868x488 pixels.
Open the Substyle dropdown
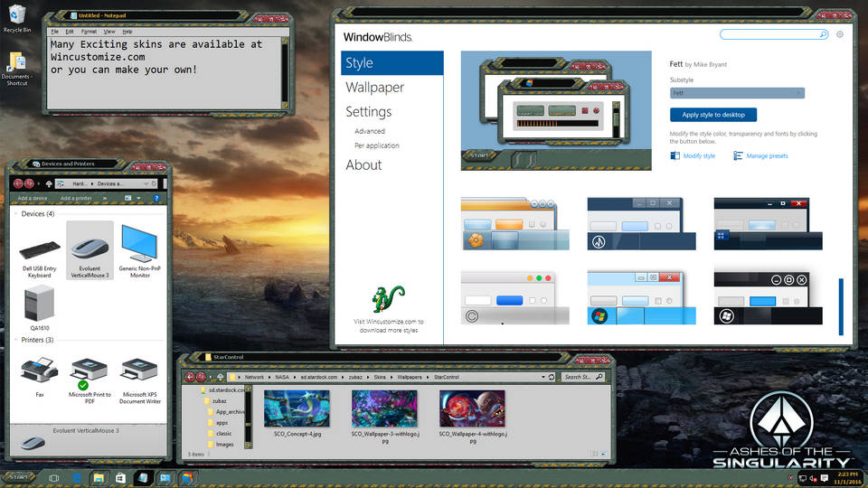[737, 93]
